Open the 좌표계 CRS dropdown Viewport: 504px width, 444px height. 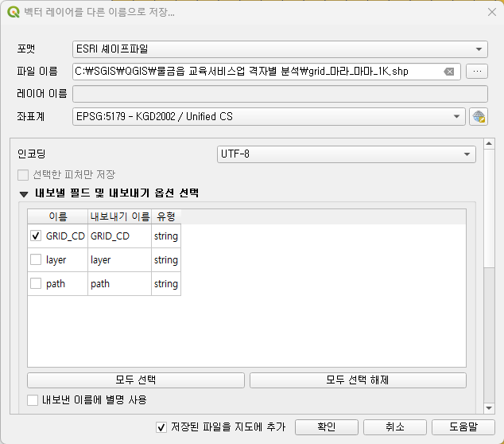tap(269, 116)
